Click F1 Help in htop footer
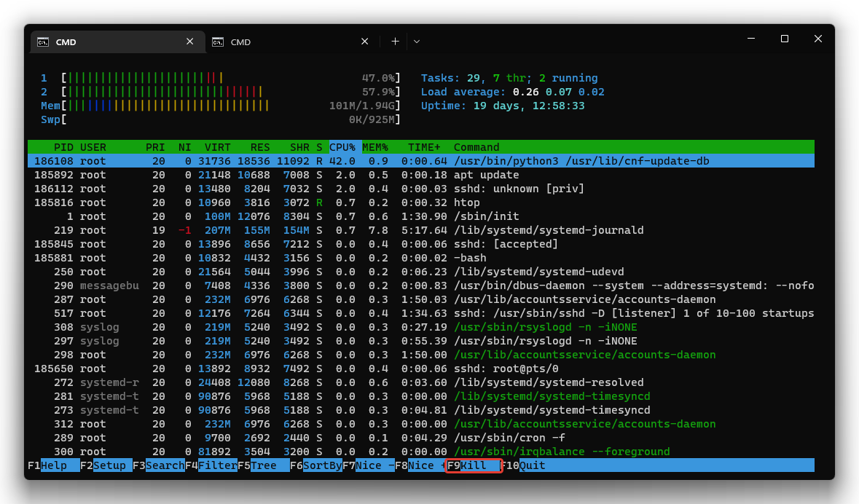 pyautogui.click(x=54, y=465)
